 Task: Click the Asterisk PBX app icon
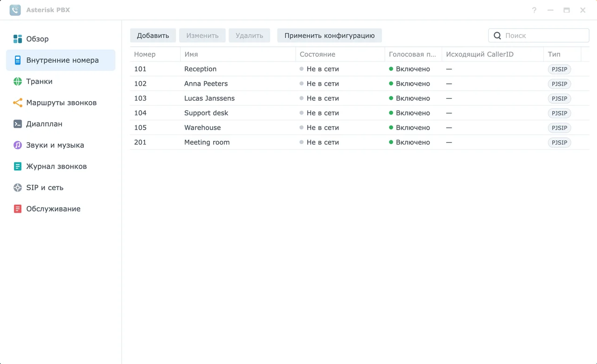(15, 10)
